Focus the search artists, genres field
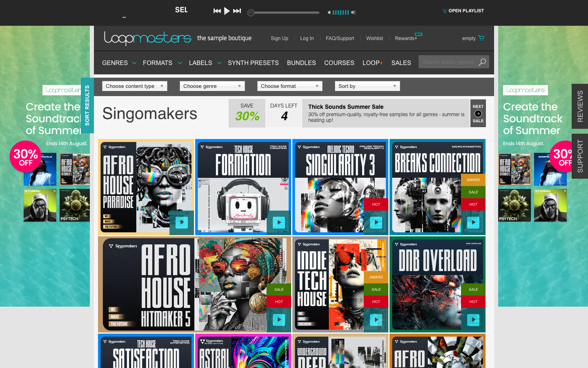The width and height of the screenshot is (588, 368). tap(448, 62)
